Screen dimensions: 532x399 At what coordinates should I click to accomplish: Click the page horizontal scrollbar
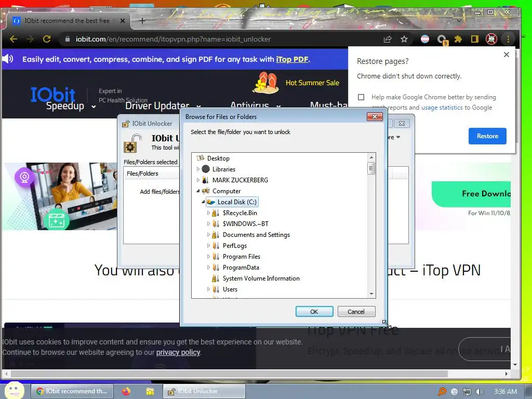click(229, 374)
